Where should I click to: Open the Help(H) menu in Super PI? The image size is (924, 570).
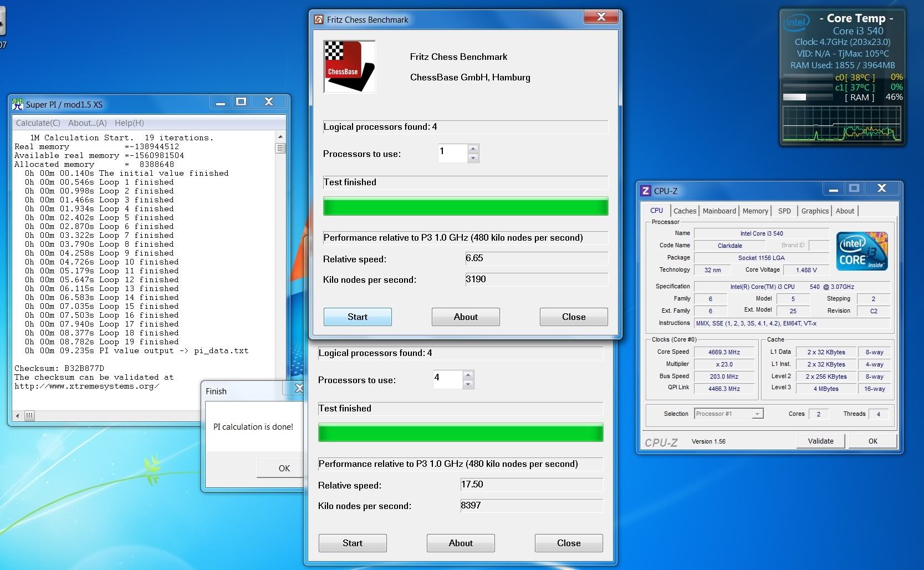pos(129,123)
